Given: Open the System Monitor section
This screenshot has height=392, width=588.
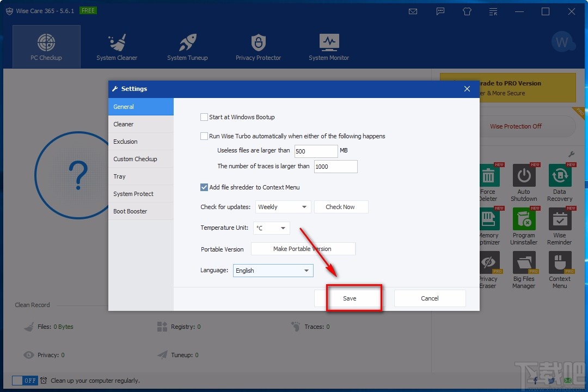Looking at the screenshot, I should pos(329,47).
